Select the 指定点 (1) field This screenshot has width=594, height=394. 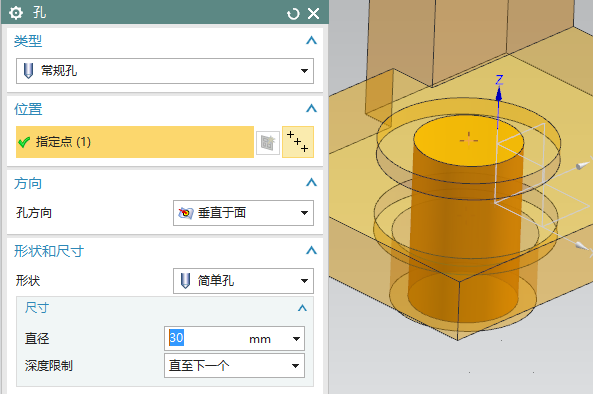135,142
